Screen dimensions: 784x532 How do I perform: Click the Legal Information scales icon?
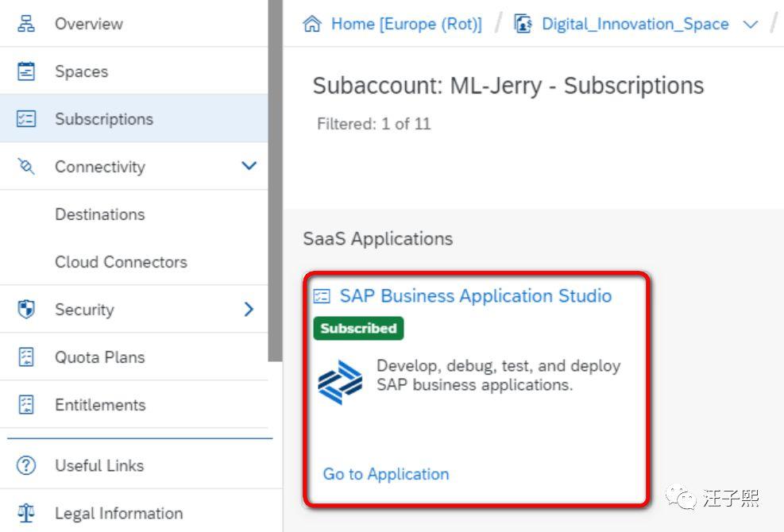click(x=26, y=513)
